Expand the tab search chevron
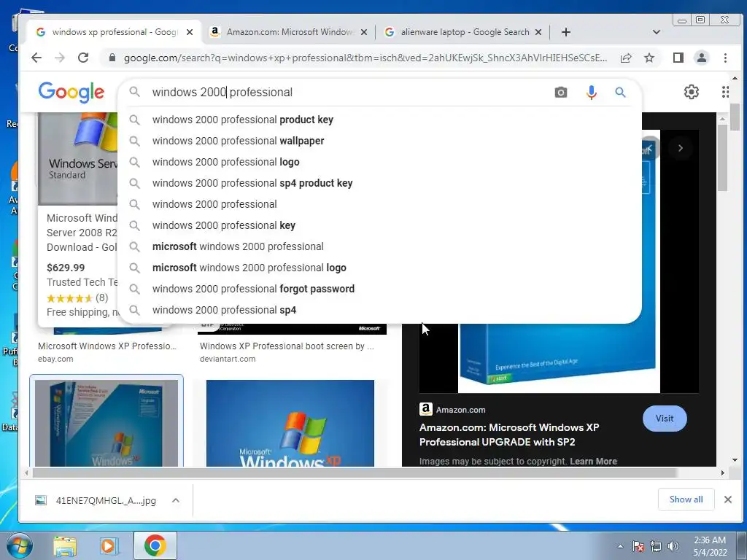Screen dimensions: 747x560 tap(656, 32)
